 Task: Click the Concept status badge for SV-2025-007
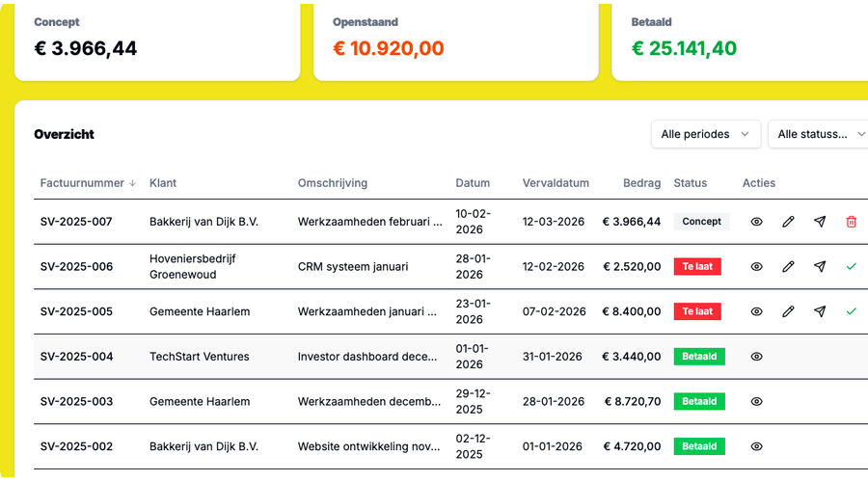click(x=701, y=222)
